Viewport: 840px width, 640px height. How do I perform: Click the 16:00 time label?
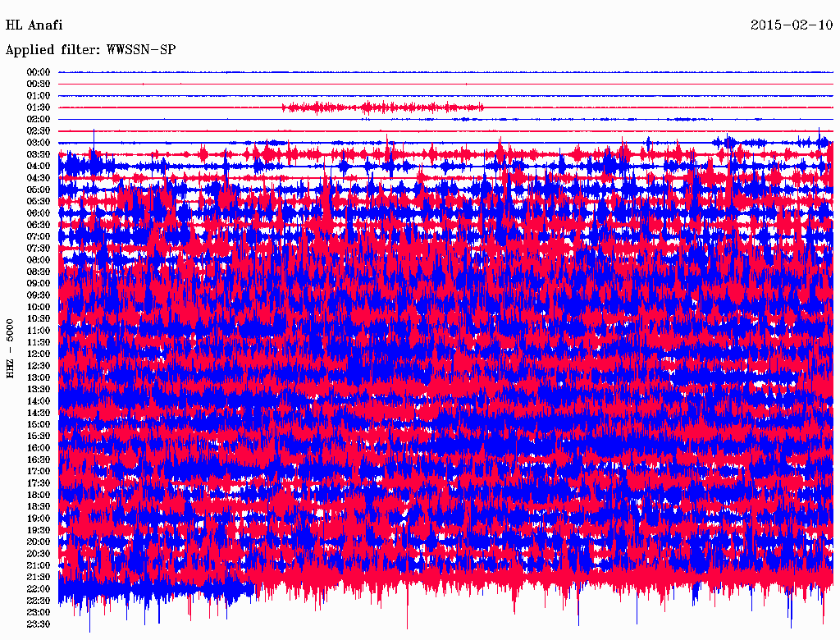tap(38, 448)
